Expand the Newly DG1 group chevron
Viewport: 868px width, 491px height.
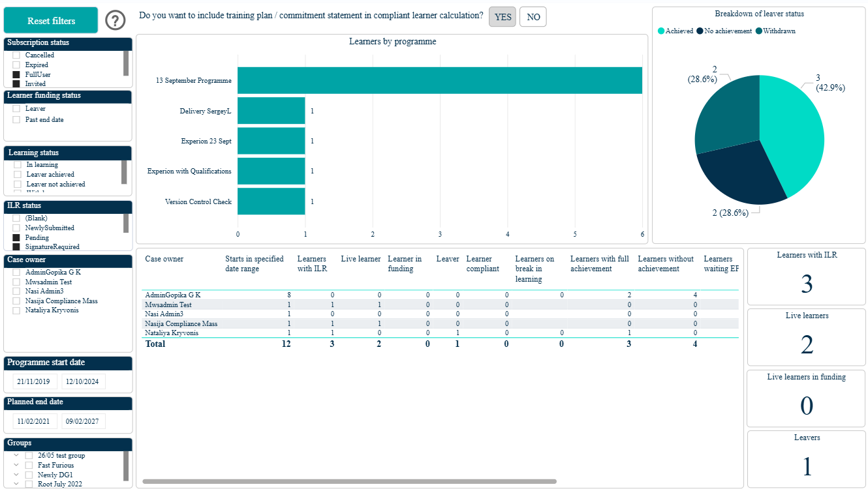coord(16,475)
